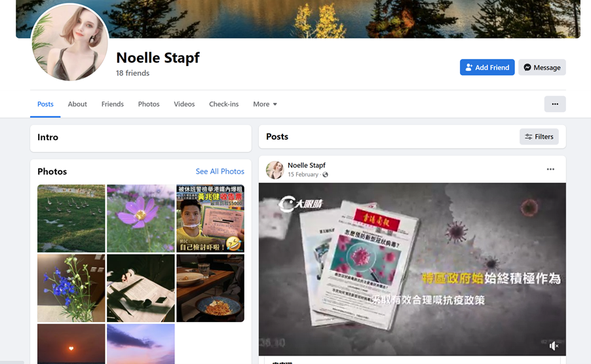Click the Message button
Viewport: 591px width, 364px height.
(542, 67)
